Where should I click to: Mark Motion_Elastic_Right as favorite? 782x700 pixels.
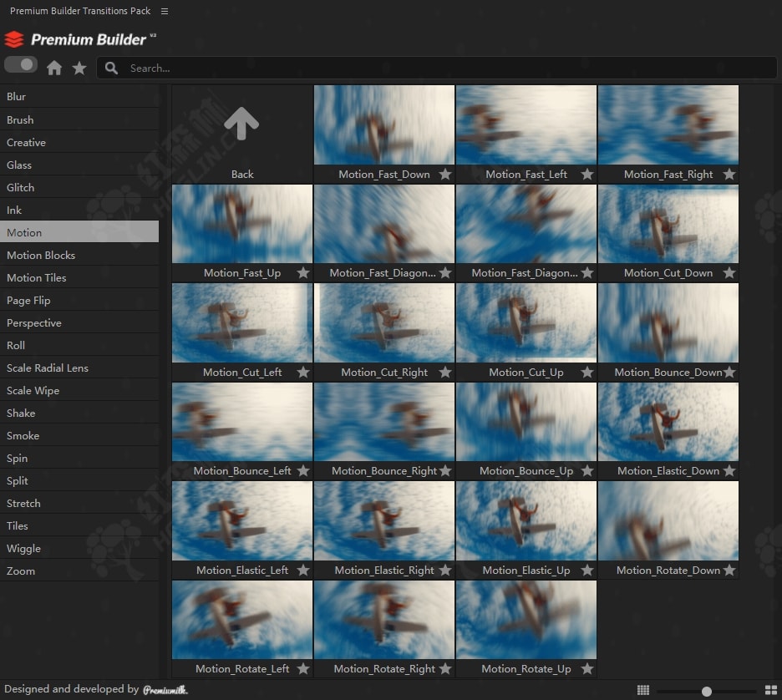point(445,570)
